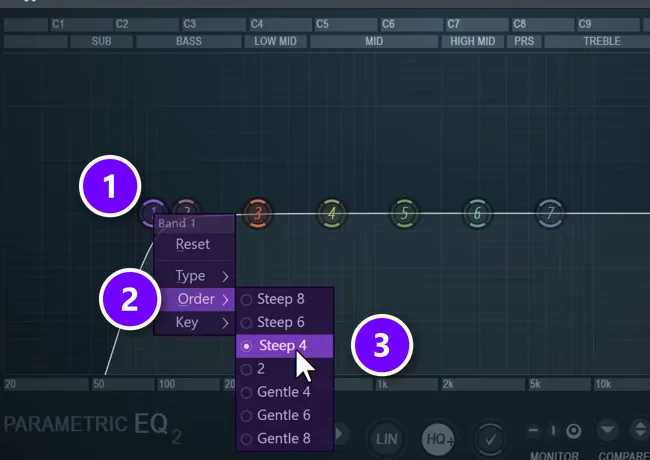Click the COMPARE label

point(624,455)
